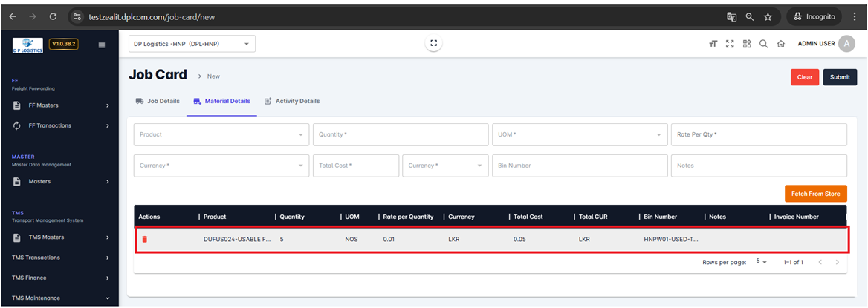Open the apps grid icon
Viewport: 868px width, 308px height.
coord(747,45)
